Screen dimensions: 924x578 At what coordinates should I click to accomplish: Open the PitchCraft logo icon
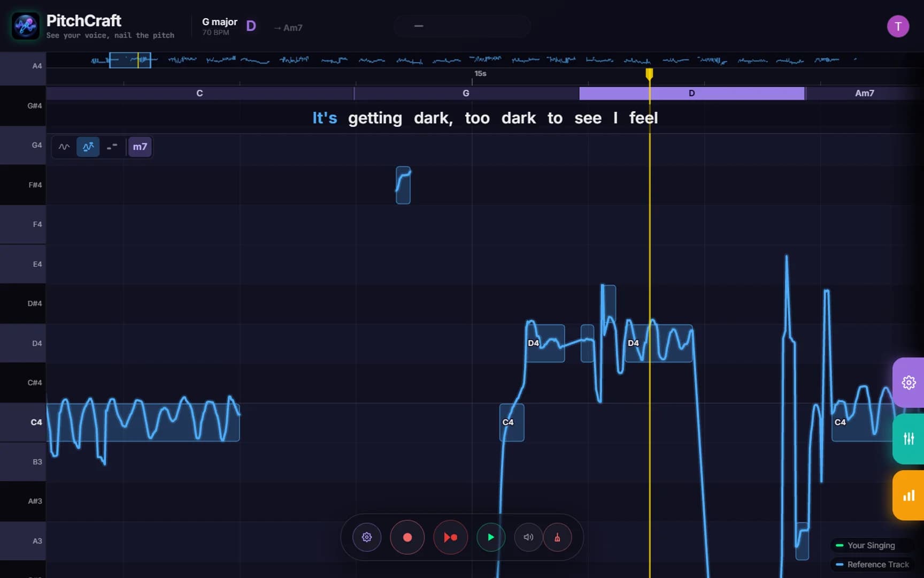[x=25, y=26]
